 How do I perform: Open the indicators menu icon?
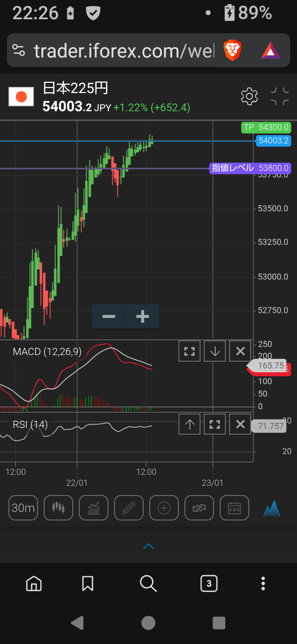94,508
